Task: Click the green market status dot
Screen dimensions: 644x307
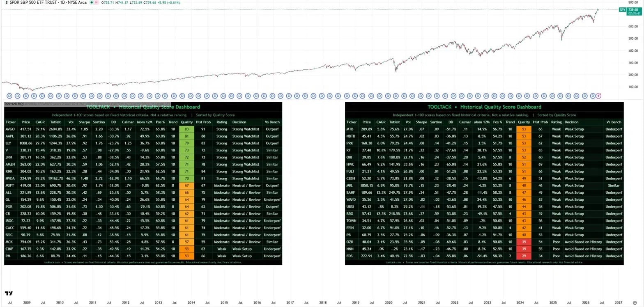Action: [x=91, y=2]
